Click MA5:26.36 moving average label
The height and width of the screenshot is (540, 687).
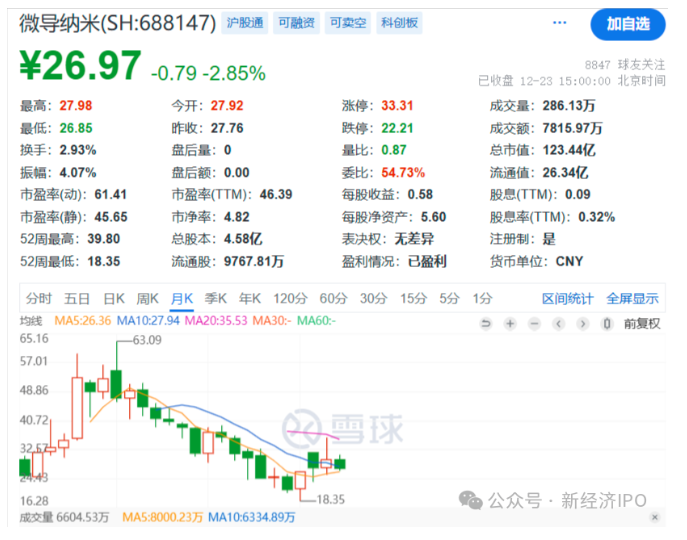pos(83,321)
